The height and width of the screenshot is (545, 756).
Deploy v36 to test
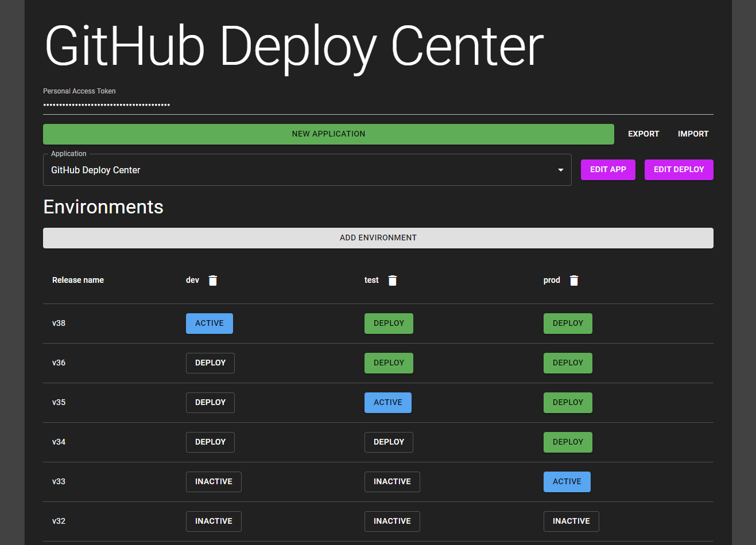point(389,363)
